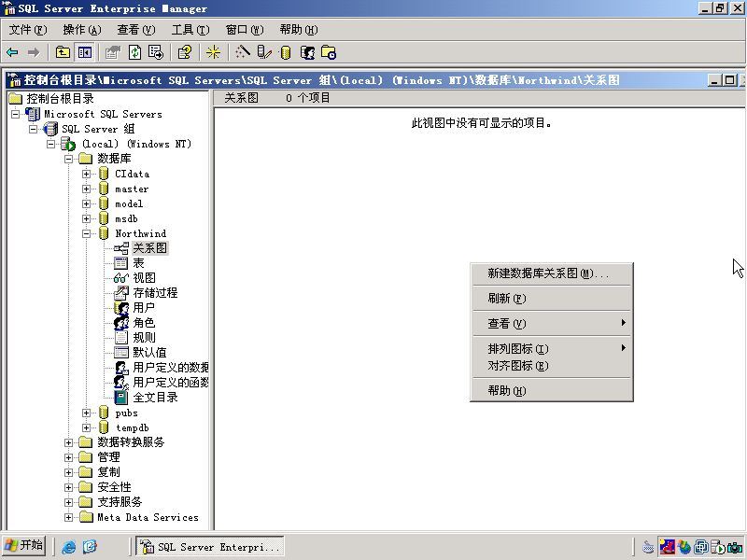Click the Back arrow toolbar icon

tap(12, 52)
